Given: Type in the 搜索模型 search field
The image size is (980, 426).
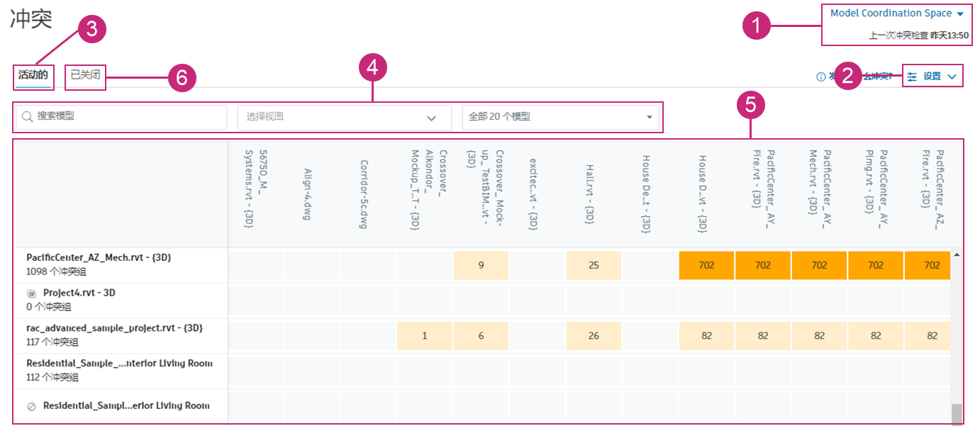Looking at the screenshot, I should tap(128, 117).
